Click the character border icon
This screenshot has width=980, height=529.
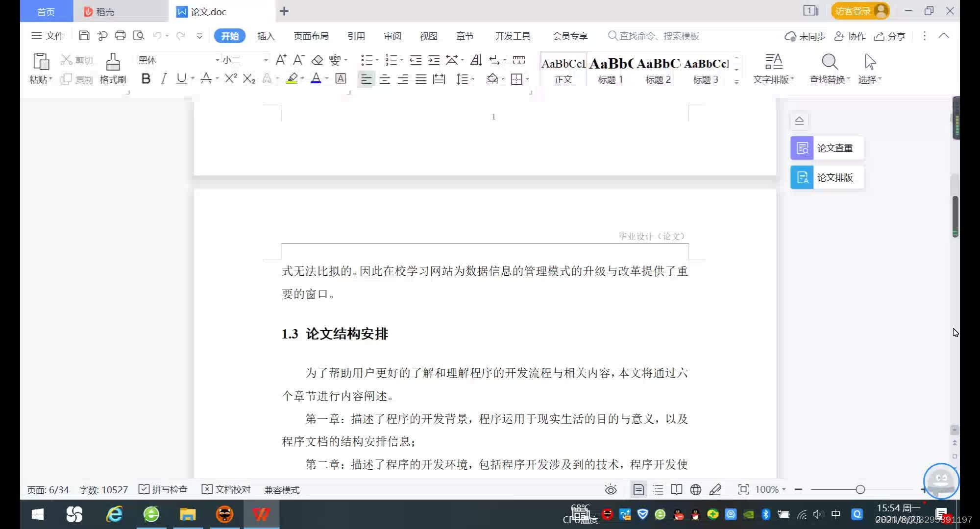click(341, 78)
